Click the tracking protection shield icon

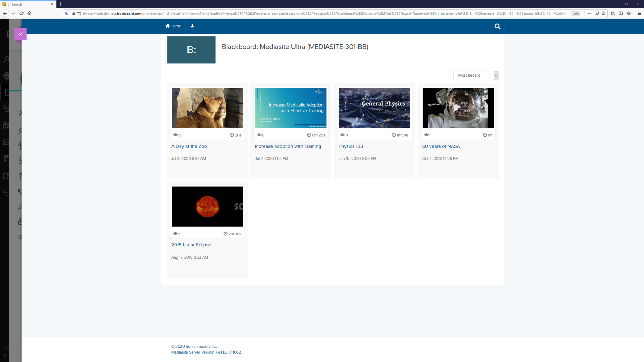pyautogui.click(x=67, y=13)
